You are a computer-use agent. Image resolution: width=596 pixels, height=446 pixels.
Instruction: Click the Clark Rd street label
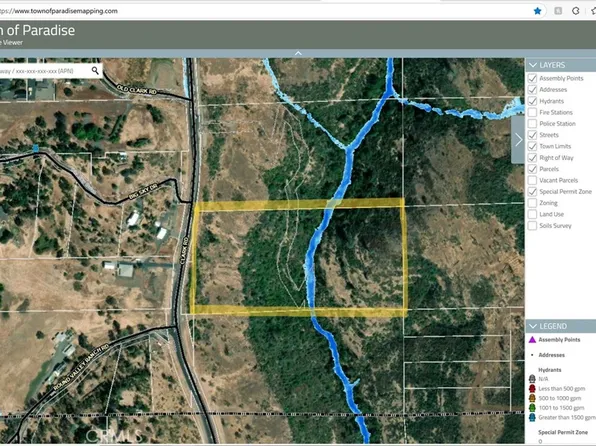click(x=184, y=251)
